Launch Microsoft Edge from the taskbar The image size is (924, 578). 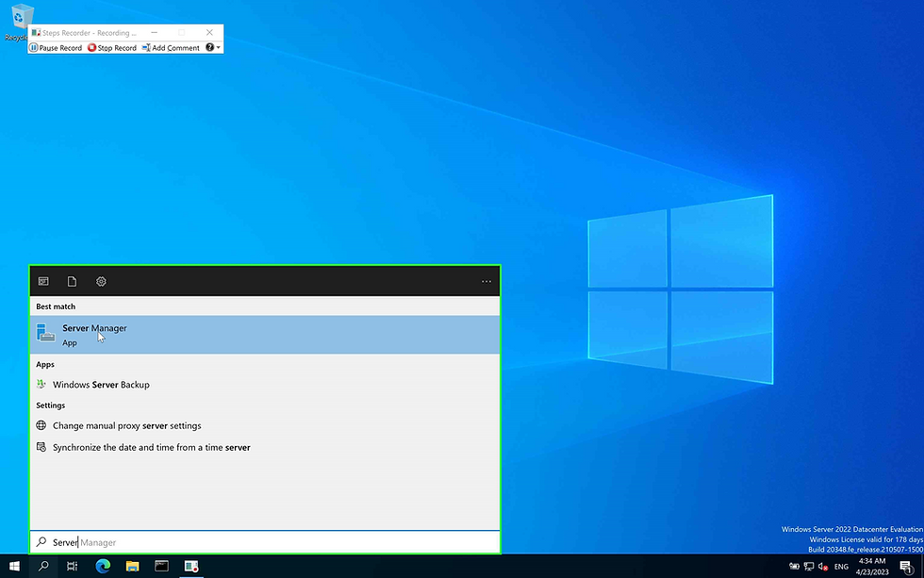coord(103,567)
